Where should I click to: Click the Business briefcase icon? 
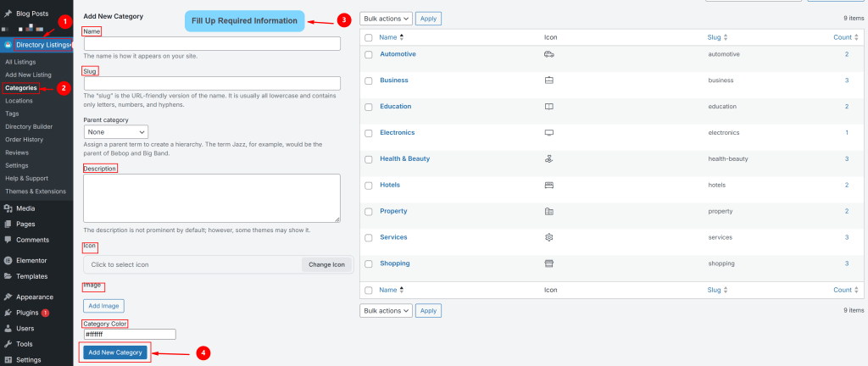click(549, 80)
